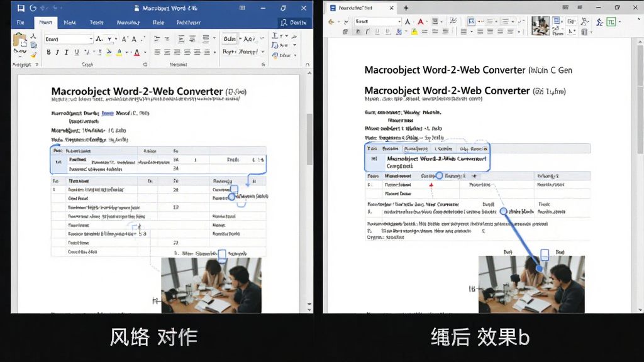644x362 pixels.
Task: Expand the styles gallery arrow in left ribbon
Action: tap(262, 52)
